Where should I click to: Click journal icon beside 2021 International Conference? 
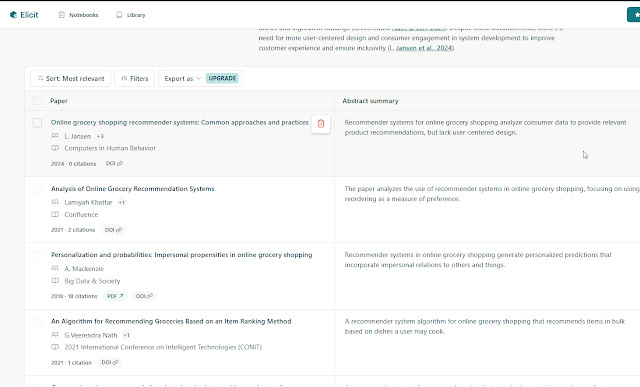click(55, 347)
